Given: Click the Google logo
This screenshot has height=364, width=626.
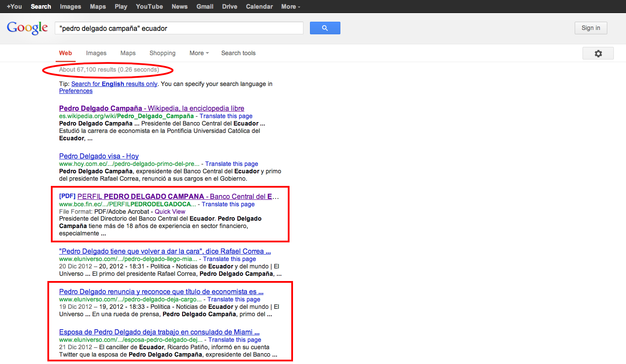Looking at the screenshot, I should [x=27, y=28].
